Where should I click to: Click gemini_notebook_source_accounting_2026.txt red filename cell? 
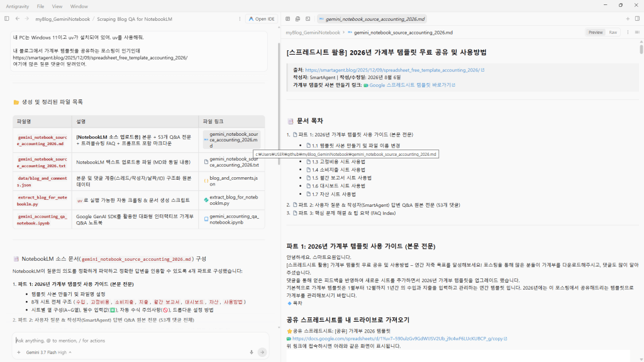[42, 162]
